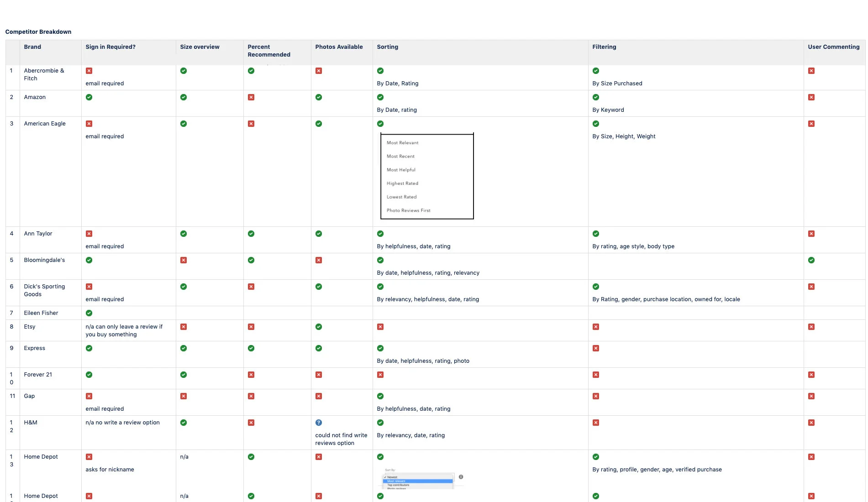Click the blue question mark icon in H&M row
This screenshot has height=502, width=868.
coord(319,423)
